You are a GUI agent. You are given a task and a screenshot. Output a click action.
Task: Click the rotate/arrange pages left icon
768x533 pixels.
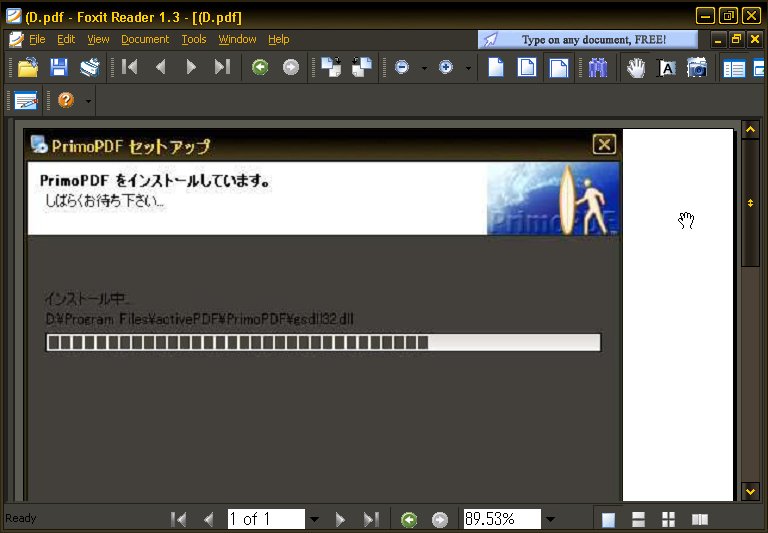click(332, 67)
